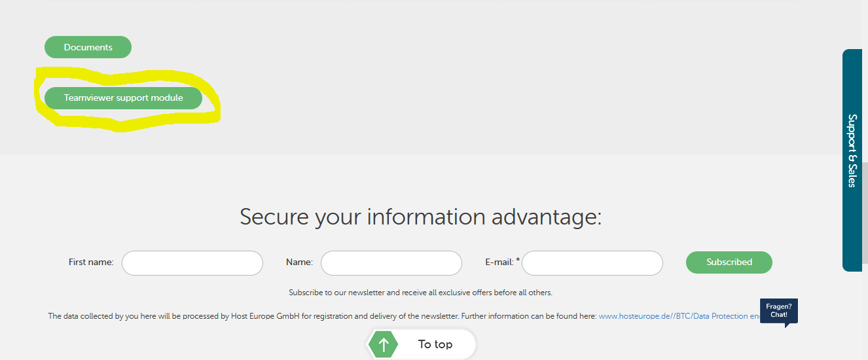Screen dimensions: 868x360
Task: Click the 'Name:' label text
Action: (x=299, y=262)
